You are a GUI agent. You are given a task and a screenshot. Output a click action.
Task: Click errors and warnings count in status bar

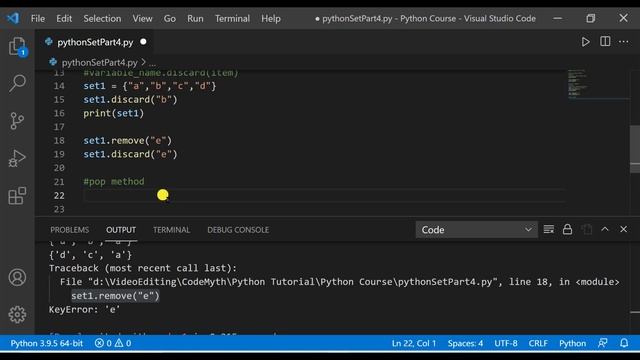click(113, 343)
